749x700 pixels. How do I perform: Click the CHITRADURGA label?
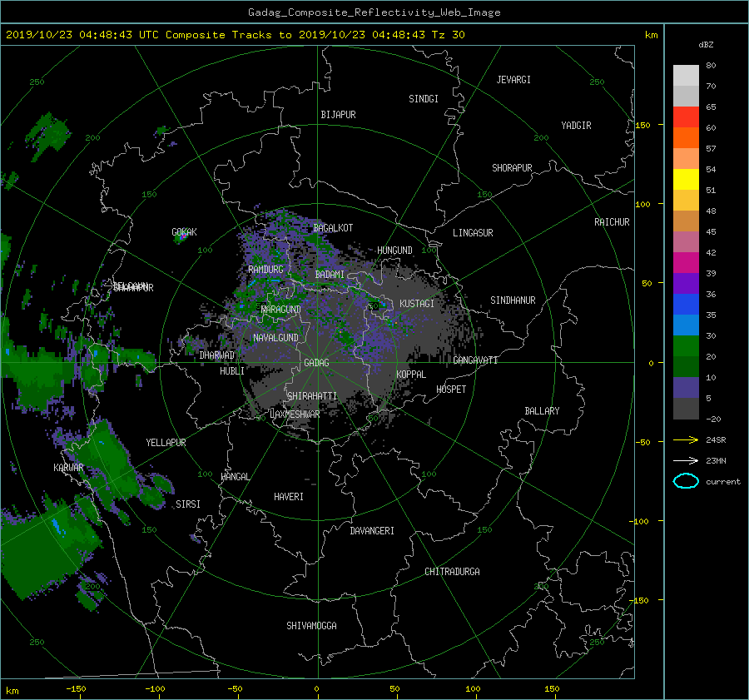point(453,572)
